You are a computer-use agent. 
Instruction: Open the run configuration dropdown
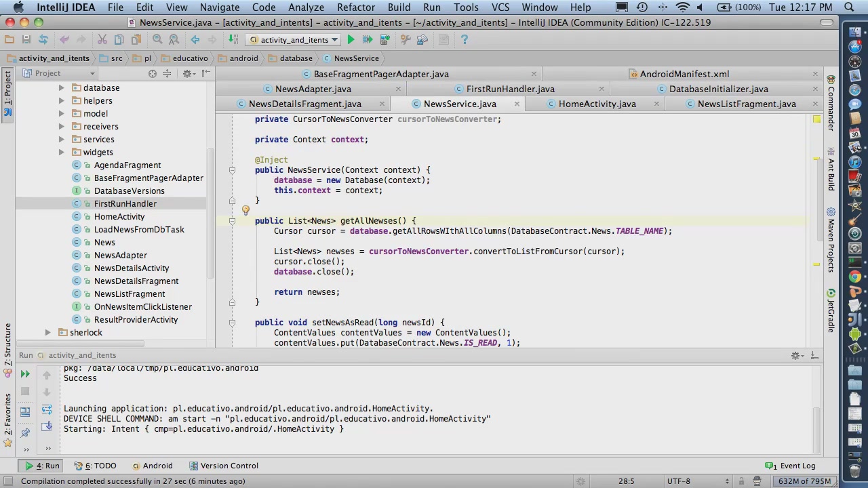coord(294,40)
